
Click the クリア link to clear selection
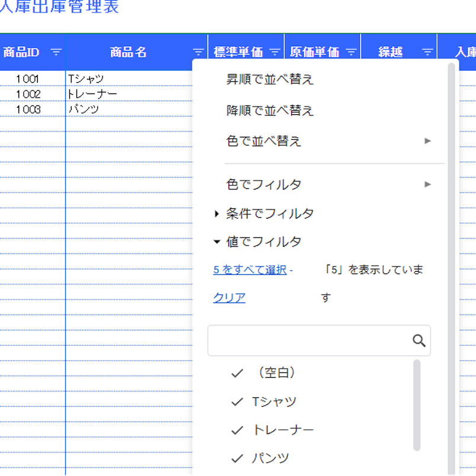pyautogui.click(x=229, y=297)
